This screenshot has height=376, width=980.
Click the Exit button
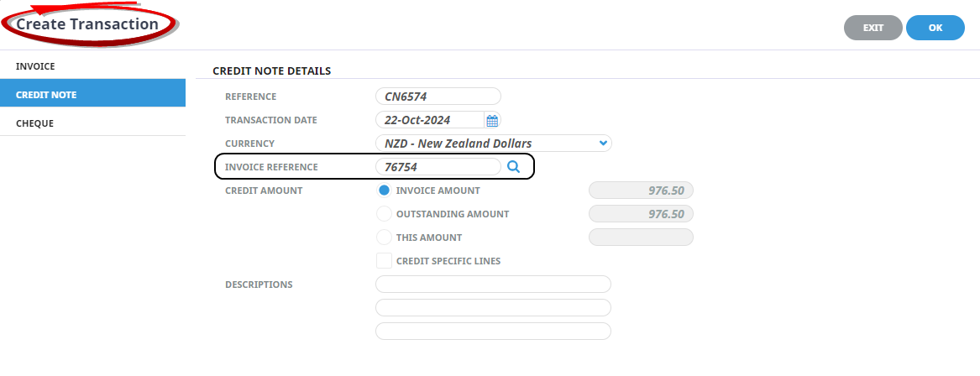point(873,28)
